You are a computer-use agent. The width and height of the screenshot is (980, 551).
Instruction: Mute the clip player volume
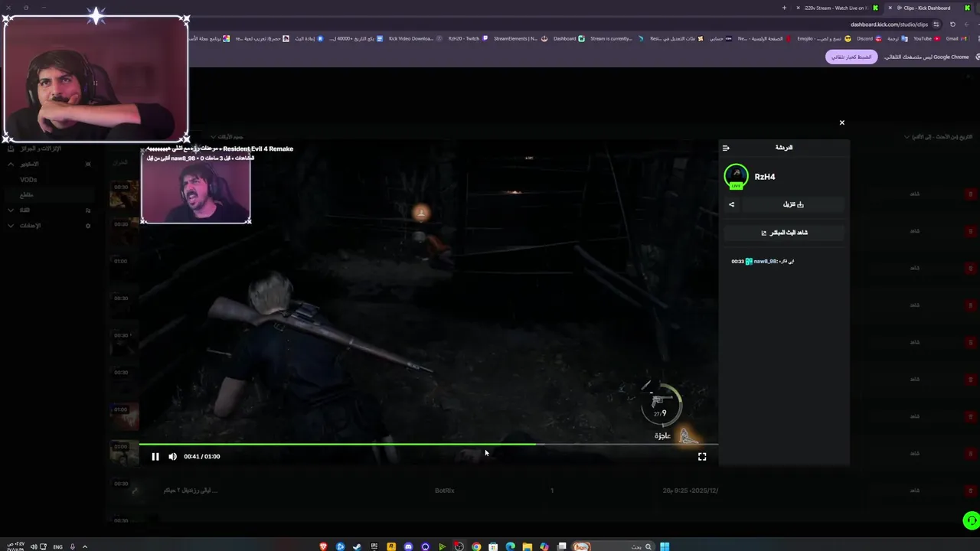coord(172,456)
